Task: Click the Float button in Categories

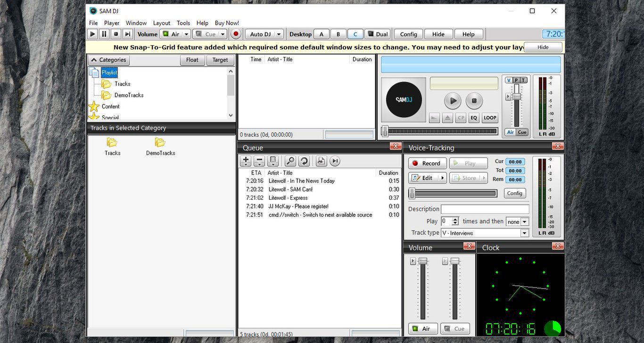Action: [192, 60]
